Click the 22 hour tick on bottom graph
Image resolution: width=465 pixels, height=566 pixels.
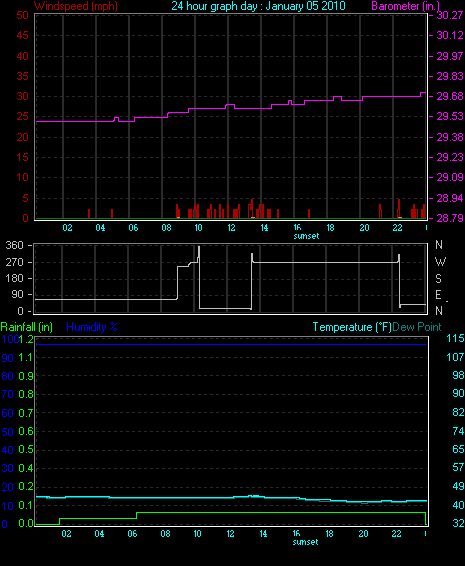click(396, 534)
